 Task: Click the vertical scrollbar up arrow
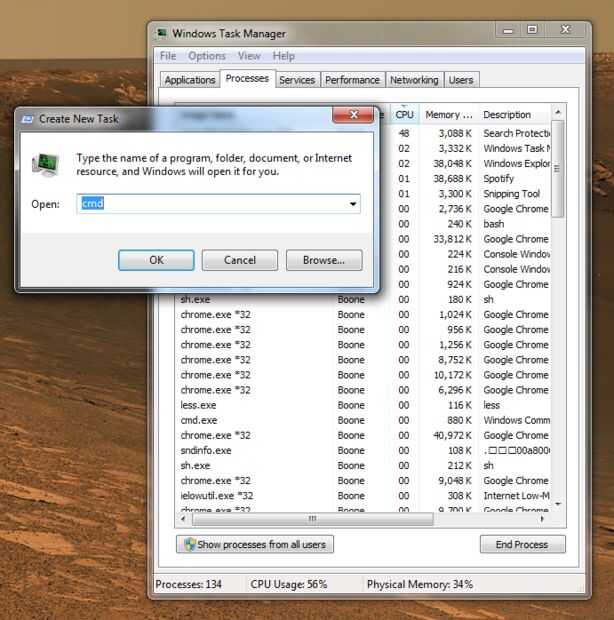click(558, 112)
